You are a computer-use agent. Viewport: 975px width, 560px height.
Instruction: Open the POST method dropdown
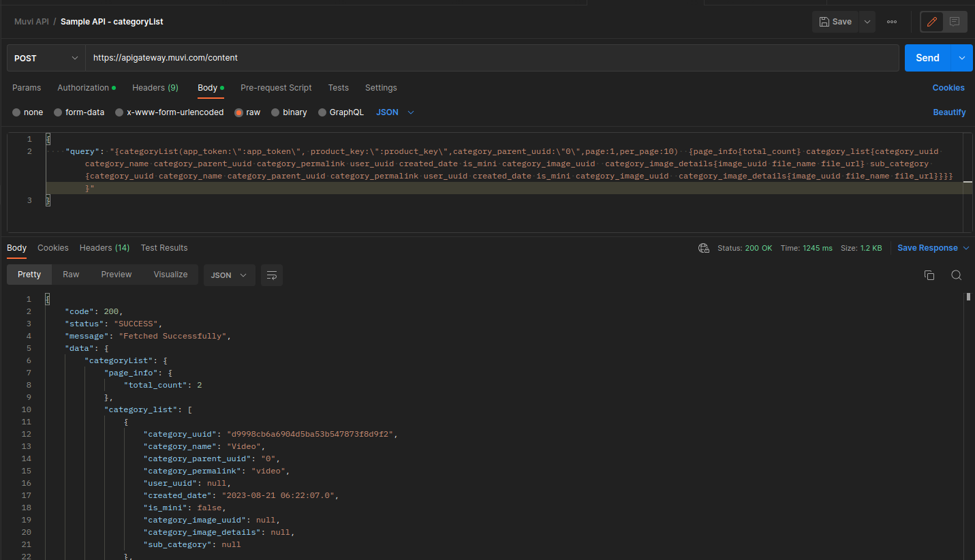[x=46, y=58]
